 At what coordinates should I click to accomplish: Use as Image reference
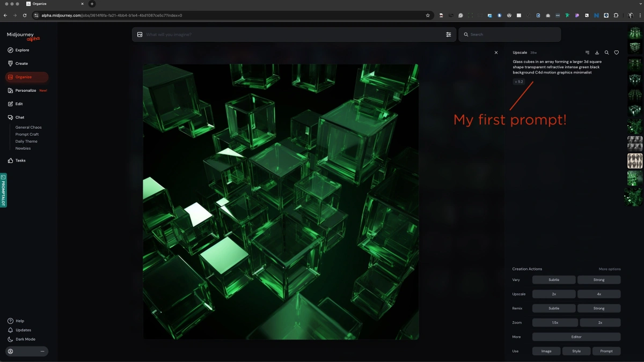pos(546,351)
